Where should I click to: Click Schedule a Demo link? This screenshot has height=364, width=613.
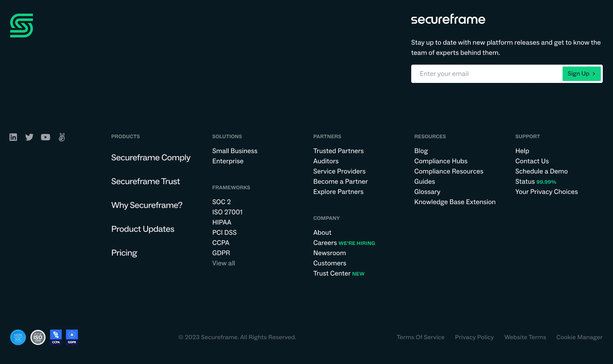541,171
